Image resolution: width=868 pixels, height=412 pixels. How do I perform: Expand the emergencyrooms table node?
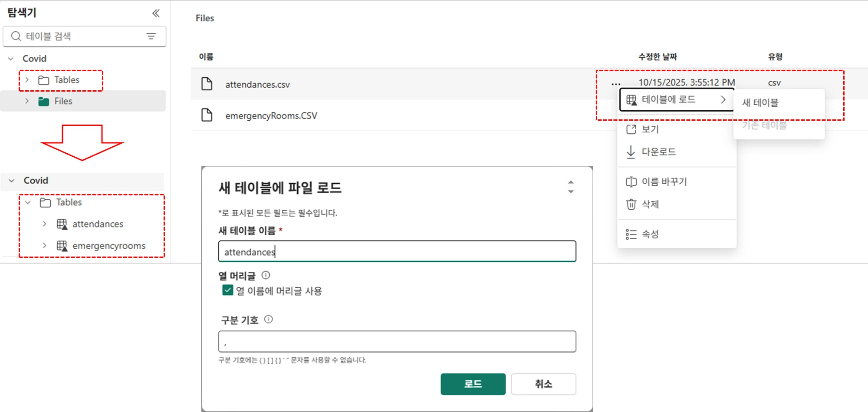pos(44,246)
